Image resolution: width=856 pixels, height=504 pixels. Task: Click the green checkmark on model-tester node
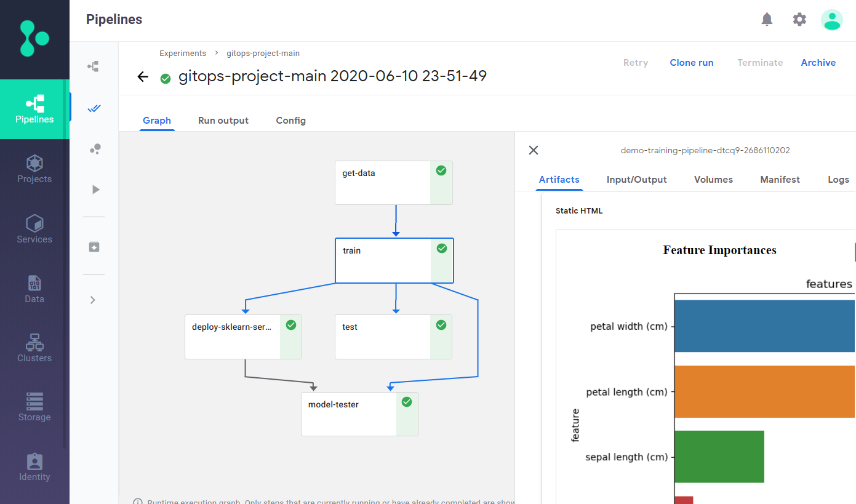(407, 402)
